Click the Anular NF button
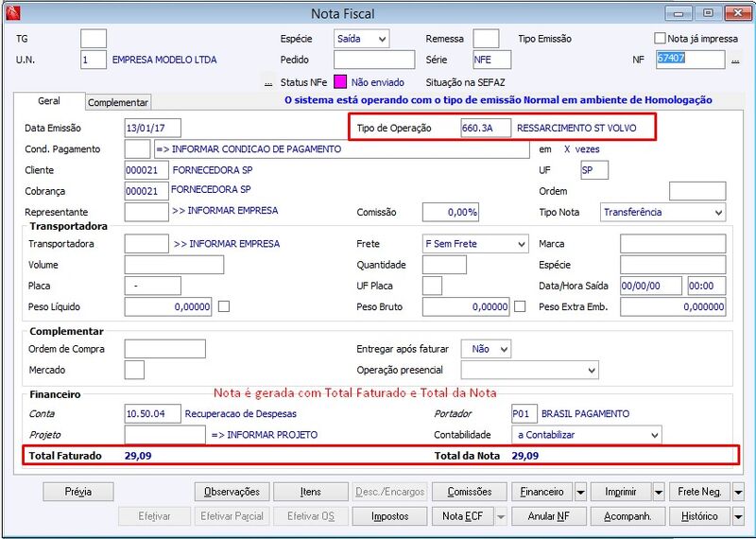 549,516
